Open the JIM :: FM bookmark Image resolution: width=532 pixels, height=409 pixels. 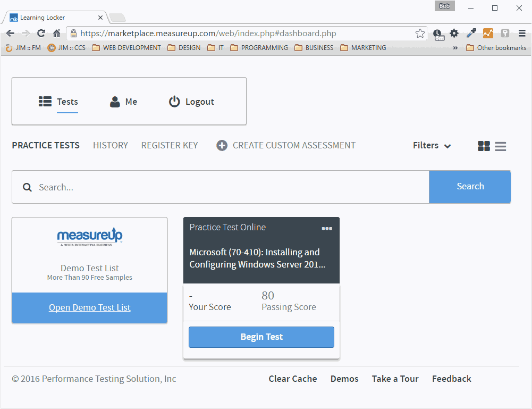pos(23,48)
